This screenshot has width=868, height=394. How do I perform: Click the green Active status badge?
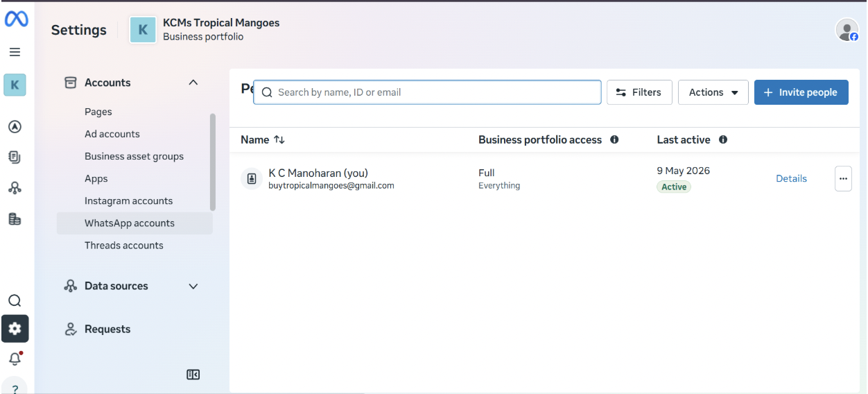click(674, 187)
